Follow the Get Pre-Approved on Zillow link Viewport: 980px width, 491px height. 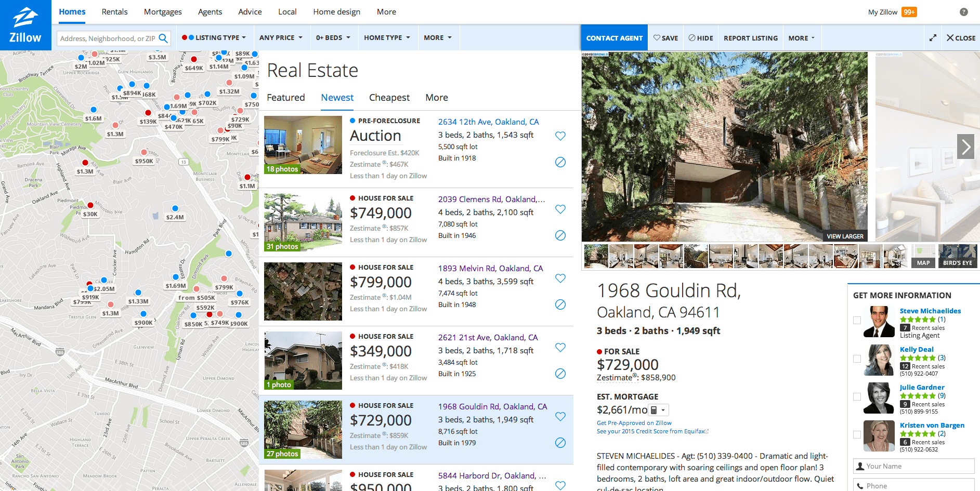[x=633, y=422]
